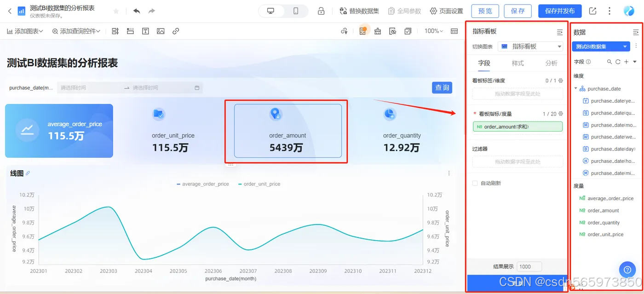Viewport: 644px width, 294px height.
Task: Click the linkage settings toolbar icon
Action: [344, 31]
